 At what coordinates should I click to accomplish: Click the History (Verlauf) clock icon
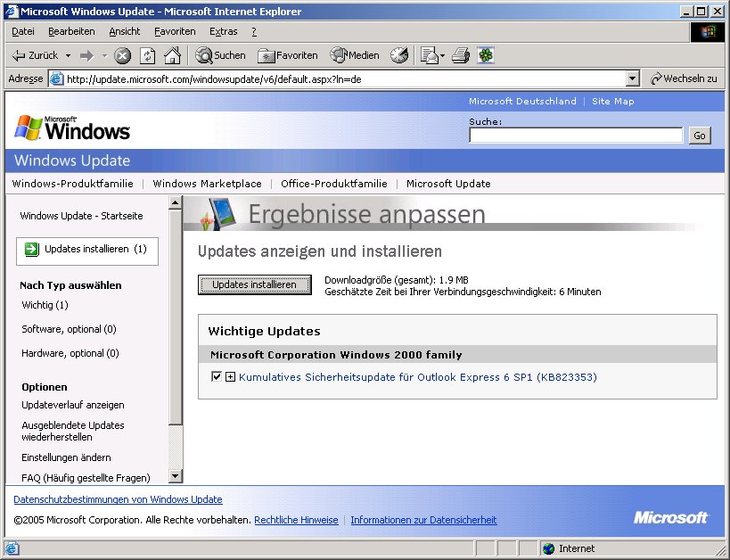pos(399,55)
